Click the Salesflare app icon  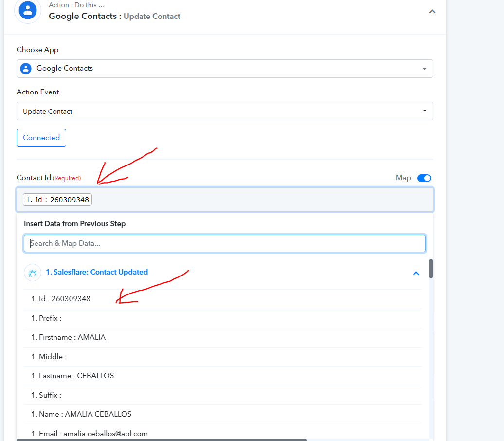[33, 273]
